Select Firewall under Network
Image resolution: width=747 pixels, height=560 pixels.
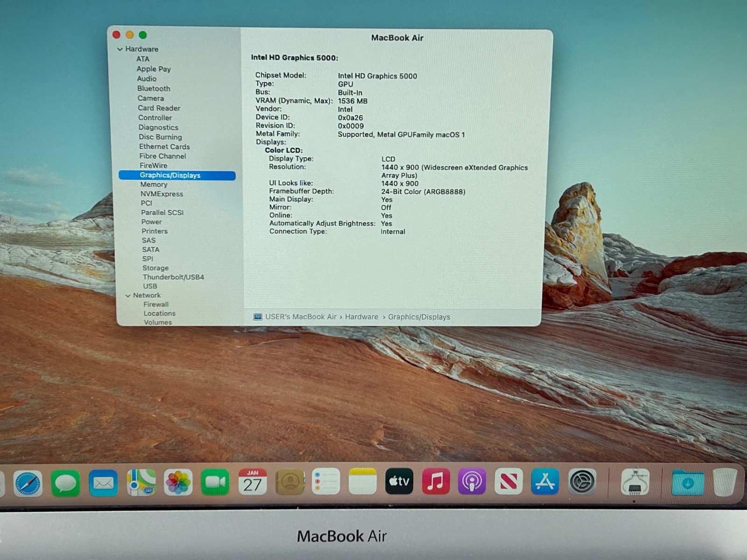click(156, 305)
